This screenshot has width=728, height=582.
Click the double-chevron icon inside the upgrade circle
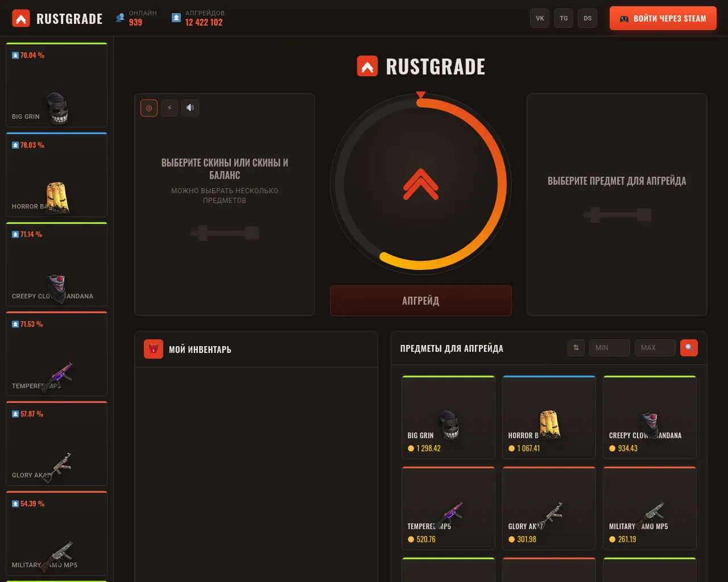click(421, 184)
